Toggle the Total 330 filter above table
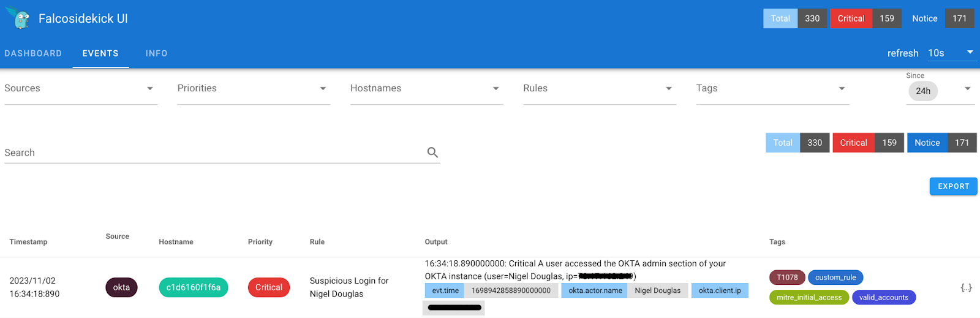 coord(797,143)
